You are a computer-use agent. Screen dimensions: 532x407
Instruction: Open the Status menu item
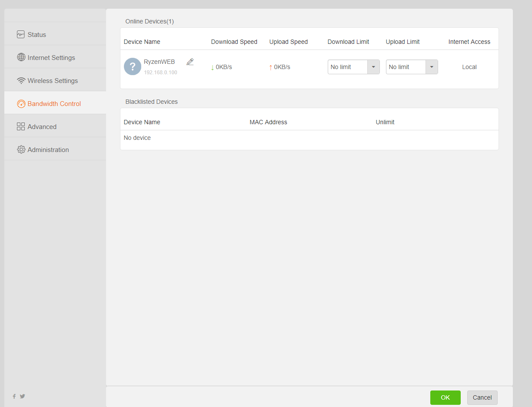click(37, 35)
